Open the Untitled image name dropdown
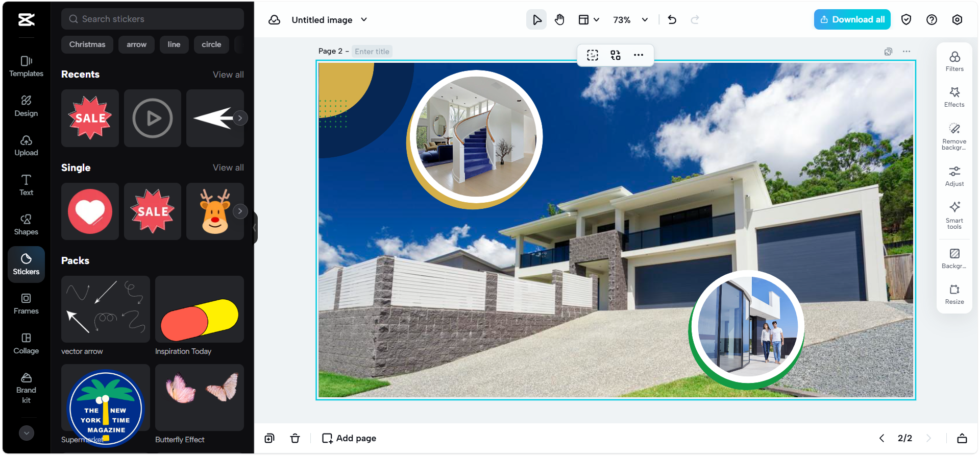980x456 pixels. point(364,20)
